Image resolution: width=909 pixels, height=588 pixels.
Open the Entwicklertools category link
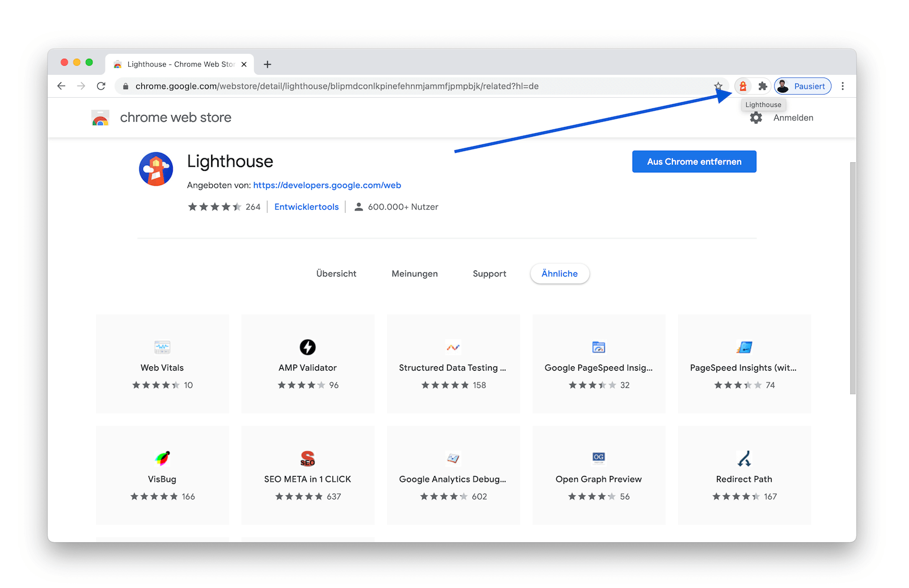click(307, 207)
